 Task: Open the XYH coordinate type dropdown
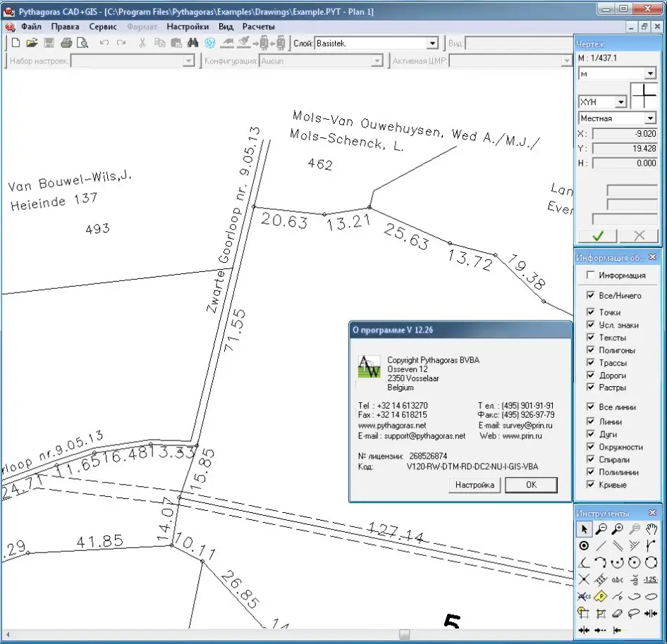(x=621, y=102)
